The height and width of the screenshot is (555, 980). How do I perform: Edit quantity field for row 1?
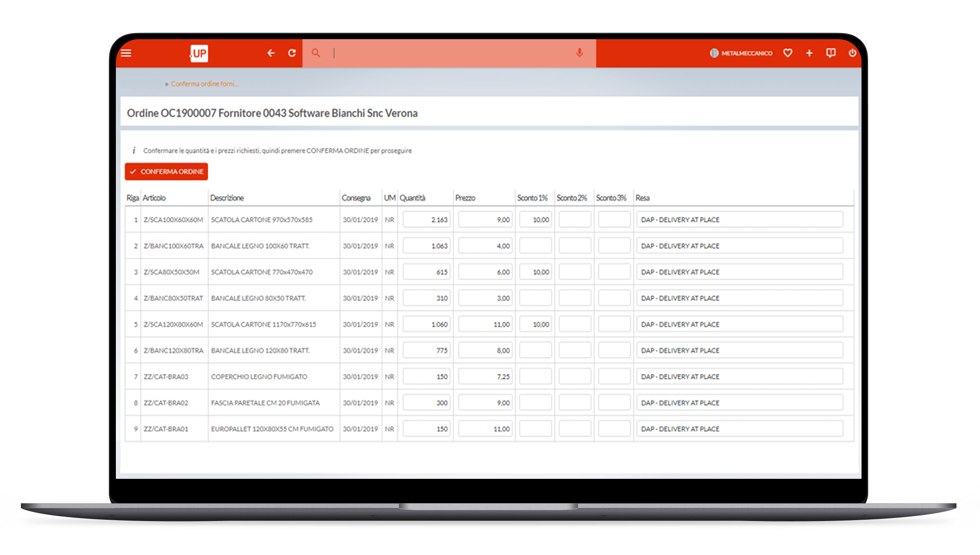[x=426, y=219]
